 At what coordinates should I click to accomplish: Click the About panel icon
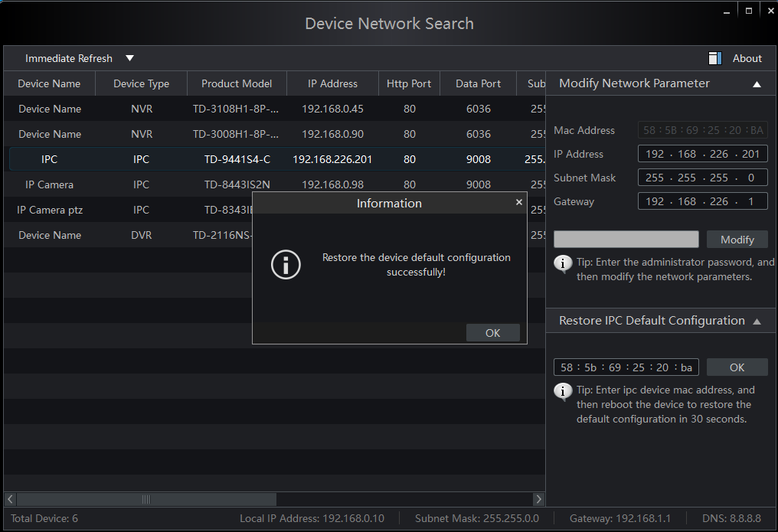click(x=714, y=58)
